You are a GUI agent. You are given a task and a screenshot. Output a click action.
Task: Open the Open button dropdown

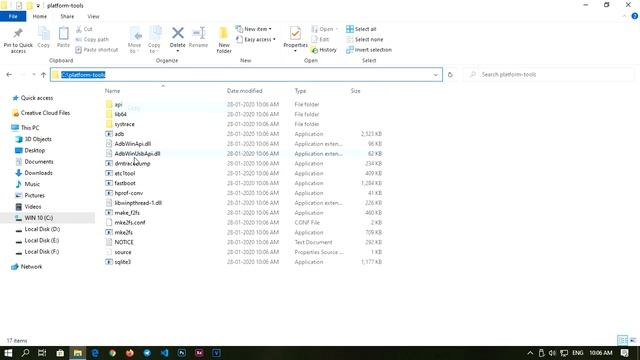pyautogui.click(x=337, y=29)
